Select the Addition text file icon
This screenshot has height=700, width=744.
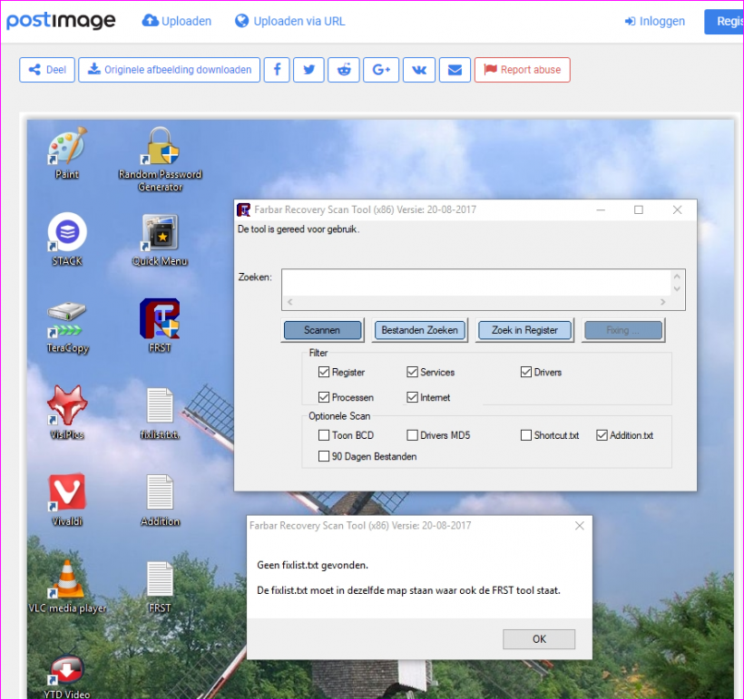point(160,501)
